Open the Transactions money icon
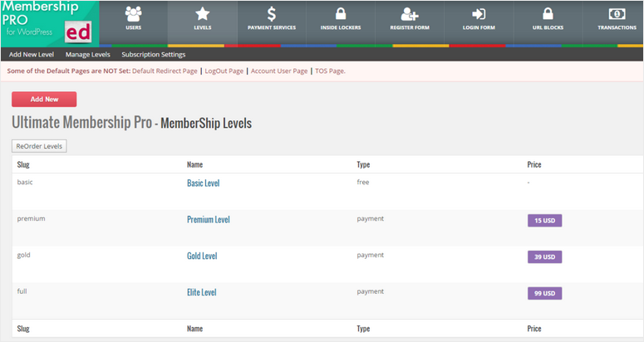 [x=617, y=14]
